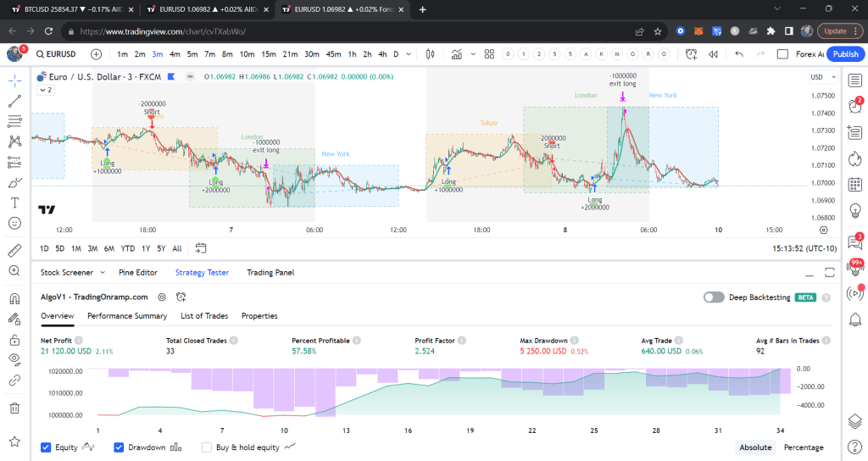The height and width of the screenshot is (461, 868).
Task: Open the USD currency dropdown on price axis
Action: tap(820, 77)
